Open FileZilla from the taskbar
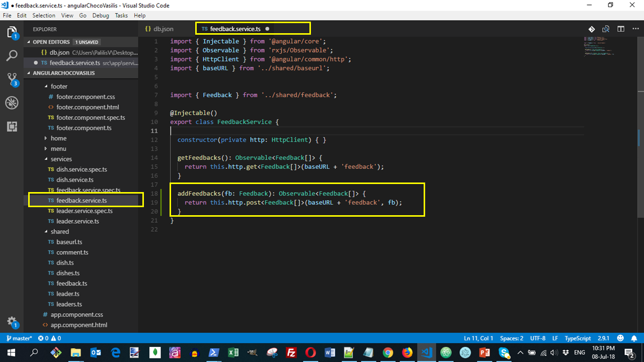 pyautogui.click(x=291, y=352)
